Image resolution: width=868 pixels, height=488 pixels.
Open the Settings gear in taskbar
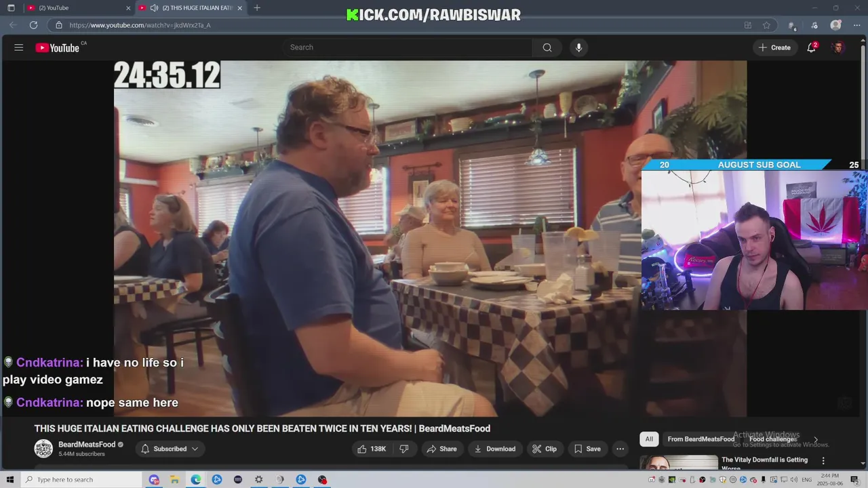tap(258, 480)
